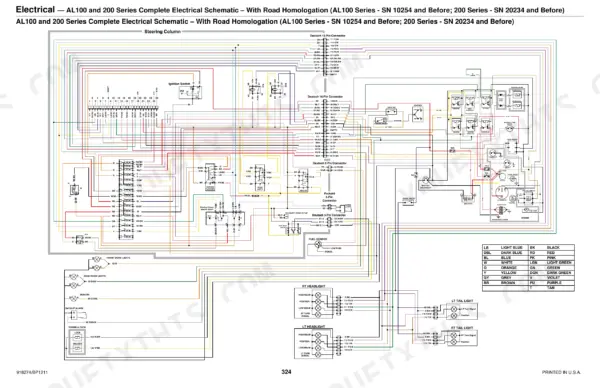Click the 'BROWN' legend entry
This screenshot has width=600, height=388.
[x=508, y=282]
